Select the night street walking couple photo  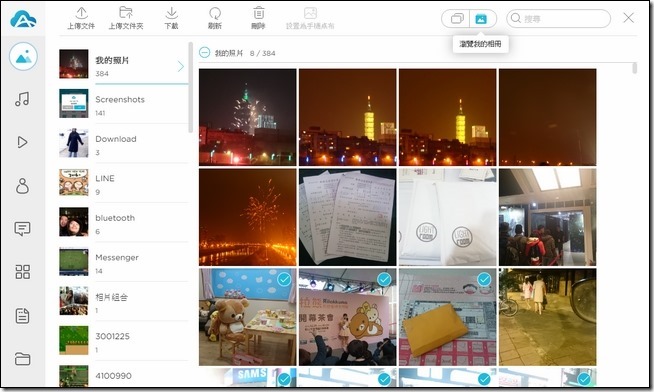click(548, 317)
